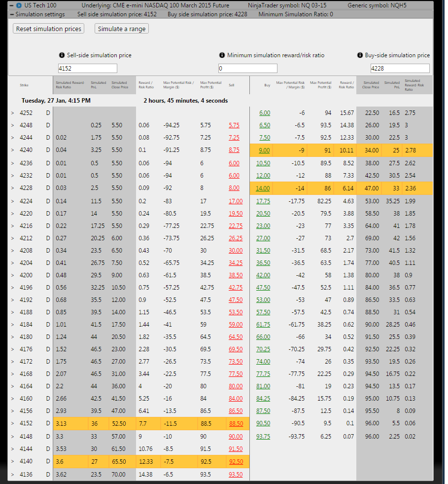Expand the 4152 strike row
This screenshot has width=448, height=484.
[x=13, y=423]
